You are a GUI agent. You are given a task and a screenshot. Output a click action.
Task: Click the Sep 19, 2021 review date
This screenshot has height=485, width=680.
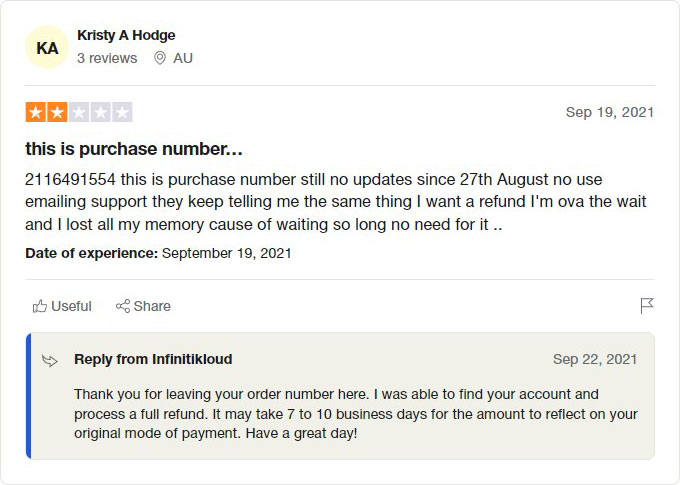pos(609,112)
